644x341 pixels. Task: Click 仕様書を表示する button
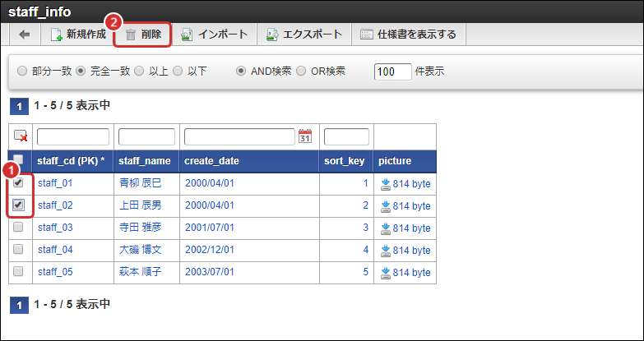click(x=408, y=35)
